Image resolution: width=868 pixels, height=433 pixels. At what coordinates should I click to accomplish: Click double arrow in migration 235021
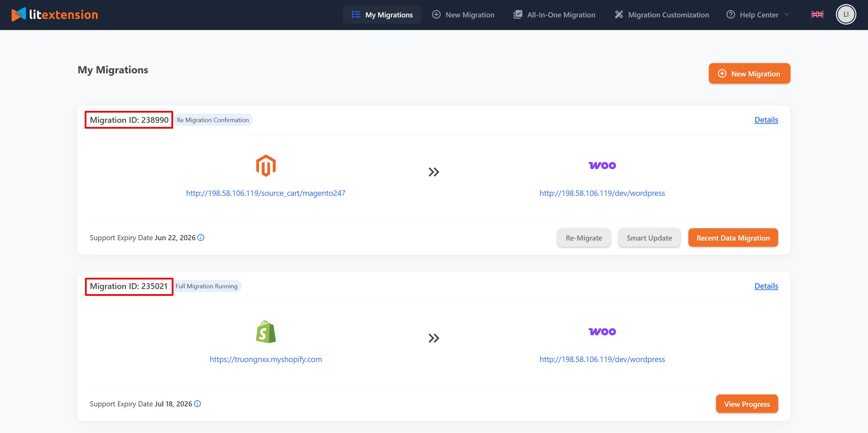click(x=434, y=338)
